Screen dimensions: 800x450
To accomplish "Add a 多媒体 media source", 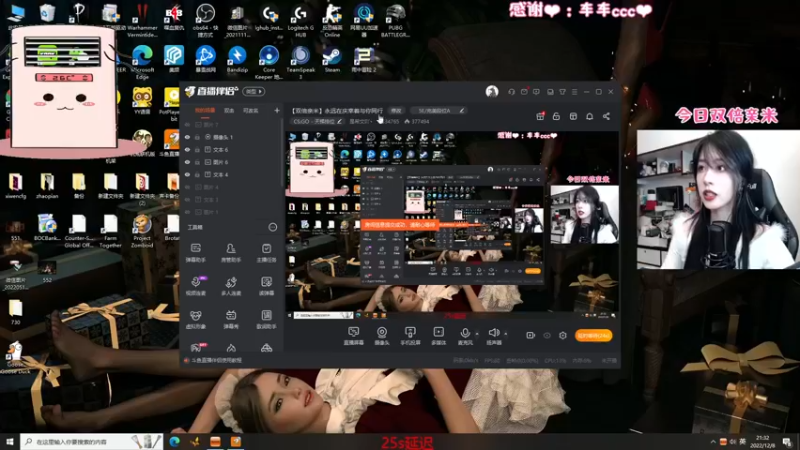I will pyautogui.click(x=438, y=336).
